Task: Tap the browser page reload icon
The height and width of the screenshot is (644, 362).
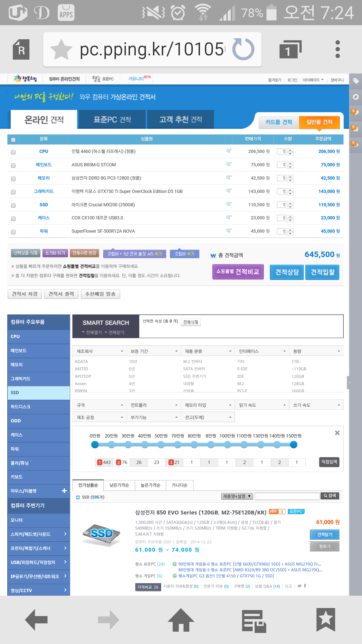Action: [x=243, y=49]
